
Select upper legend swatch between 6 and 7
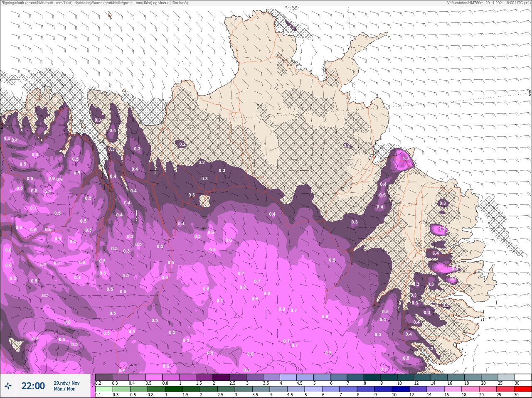click(339, 377)
